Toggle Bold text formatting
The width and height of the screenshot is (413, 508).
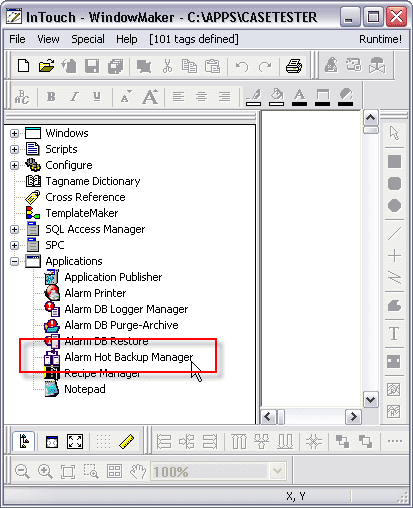[51, 97]
